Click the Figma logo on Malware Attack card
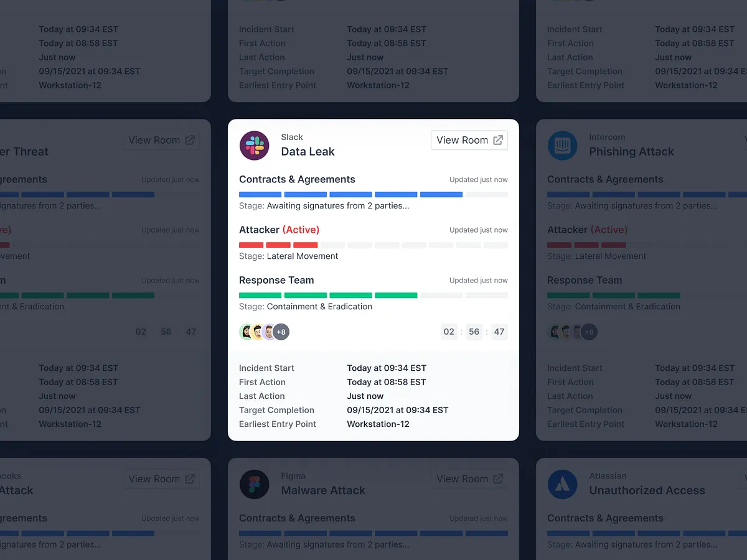747x560 pixels. [254, 485]
